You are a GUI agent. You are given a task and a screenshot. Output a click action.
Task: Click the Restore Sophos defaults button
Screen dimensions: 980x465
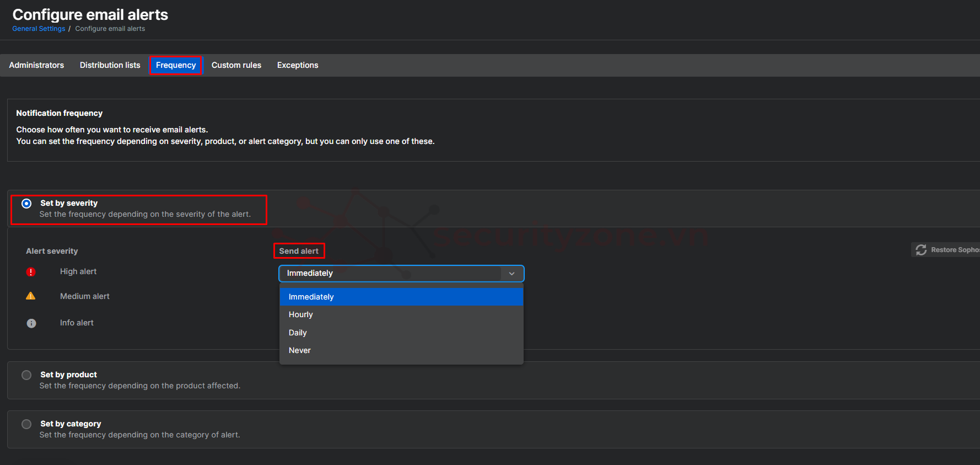pyautogui.click(x=945, y=250)
